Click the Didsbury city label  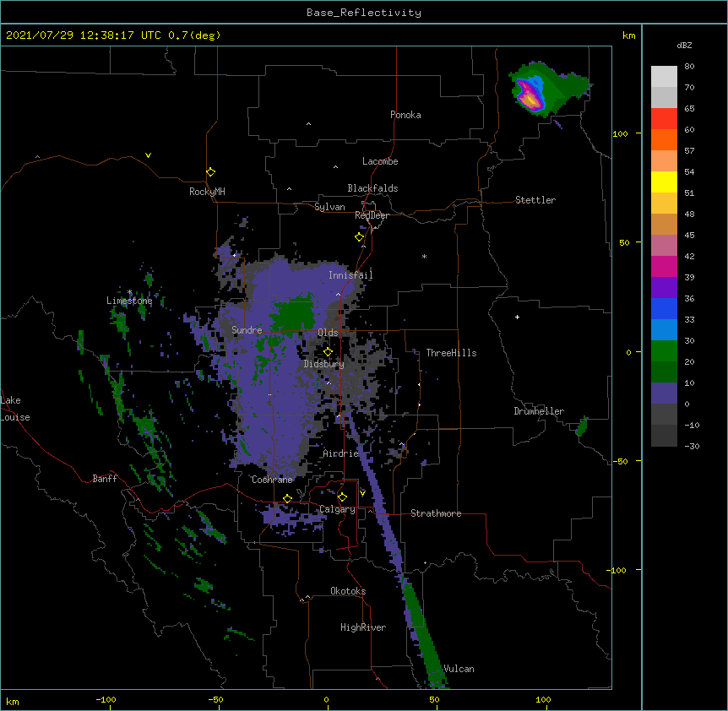(324, 364)
